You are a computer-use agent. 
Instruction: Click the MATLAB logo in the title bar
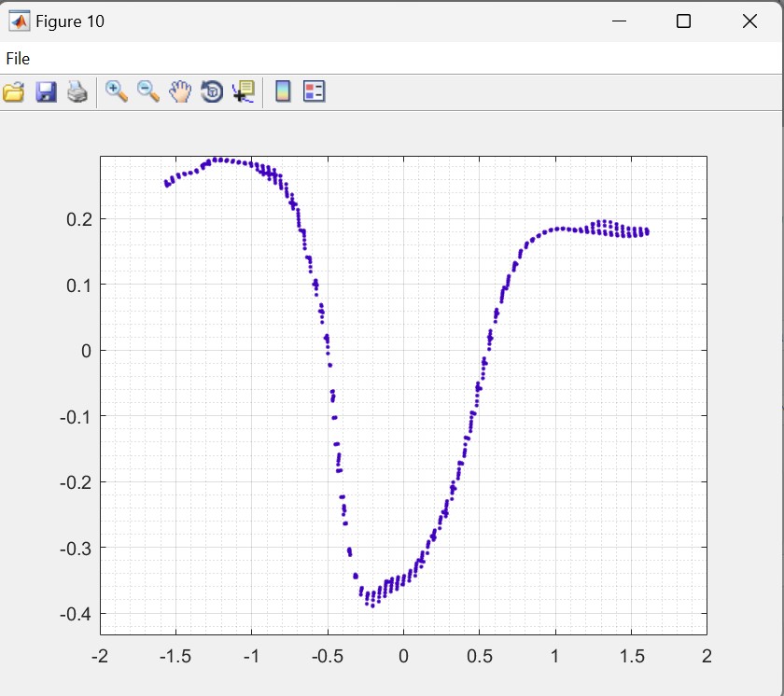[19, 21]
